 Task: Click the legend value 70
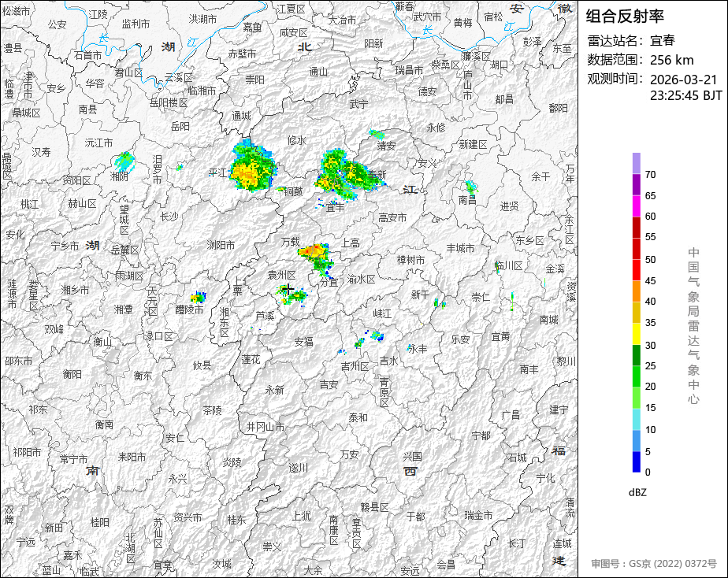pos(651,174)
